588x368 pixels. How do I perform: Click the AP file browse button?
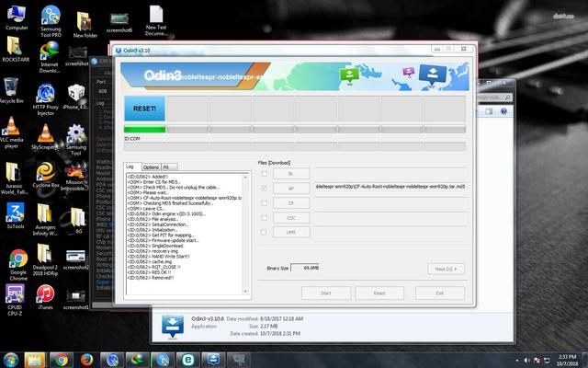(291, 188)
